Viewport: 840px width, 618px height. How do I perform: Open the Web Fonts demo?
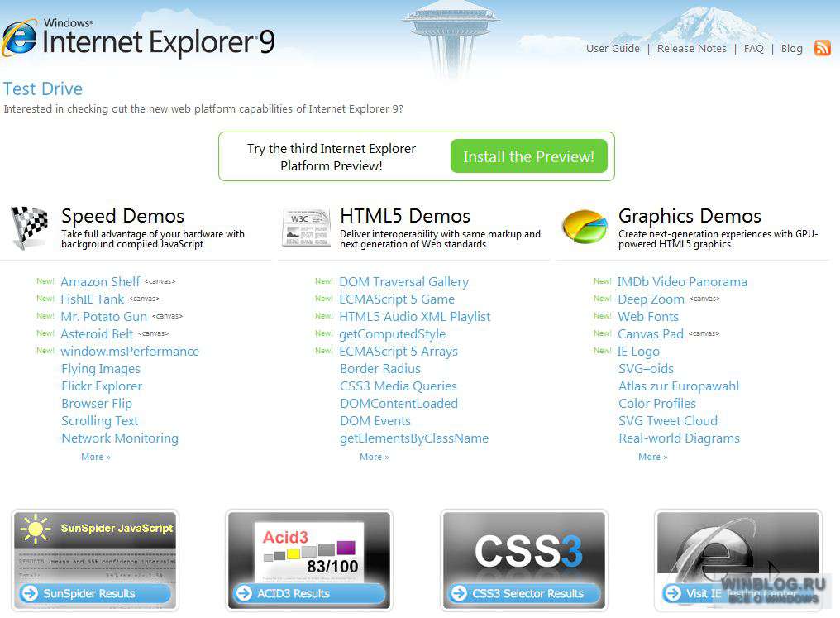648,316
